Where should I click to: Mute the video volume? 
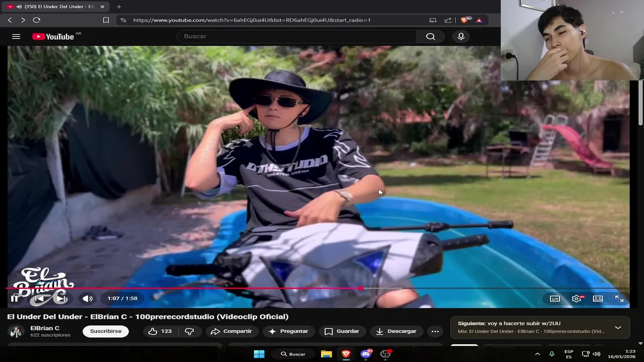pos(88,298)
